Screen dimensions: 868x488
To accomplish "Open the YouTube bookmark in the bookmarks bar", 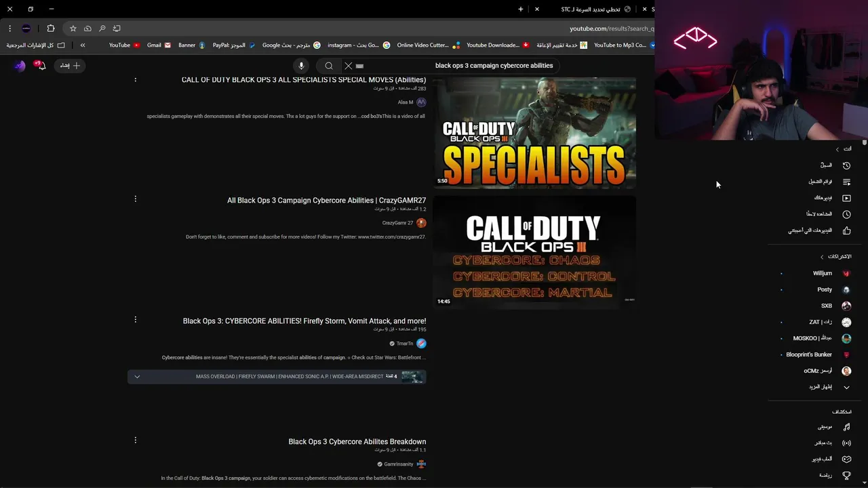I will point(124,45).
